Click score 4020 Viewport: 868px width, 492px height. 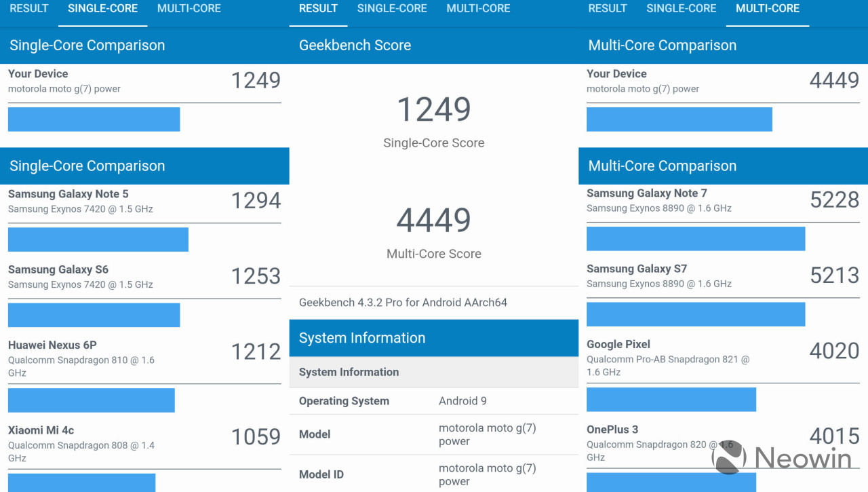pos(835,350)
